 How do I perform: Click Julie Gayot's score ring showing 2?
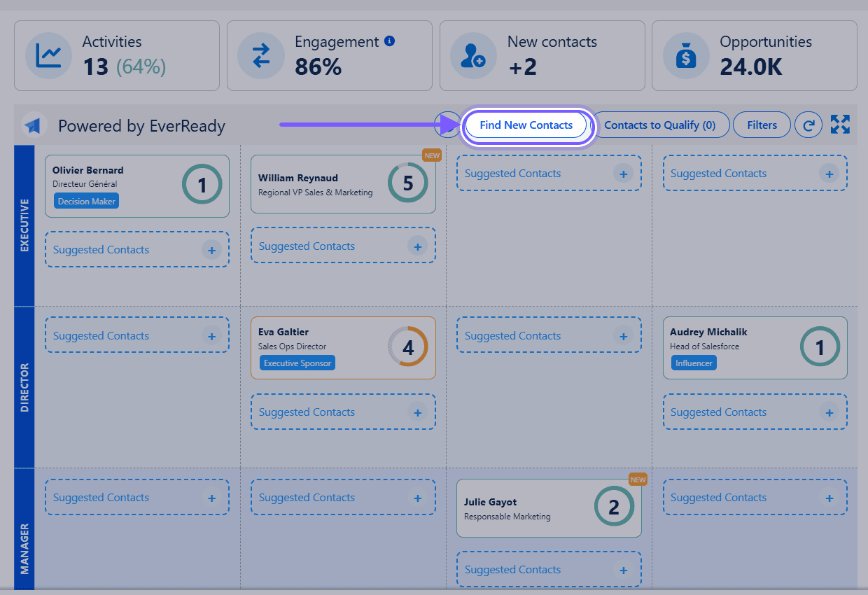click(614, 507)
